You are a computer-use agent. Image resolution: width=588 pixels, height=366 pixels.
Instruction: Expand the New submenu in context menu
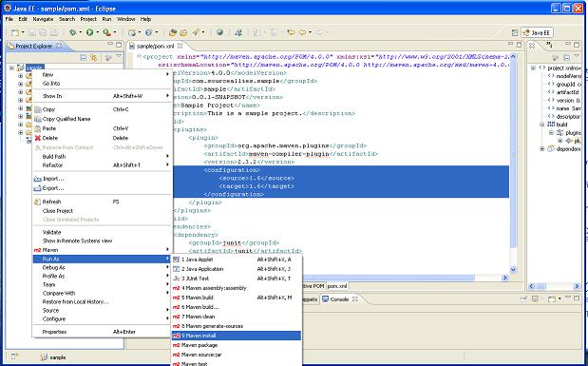102,75
